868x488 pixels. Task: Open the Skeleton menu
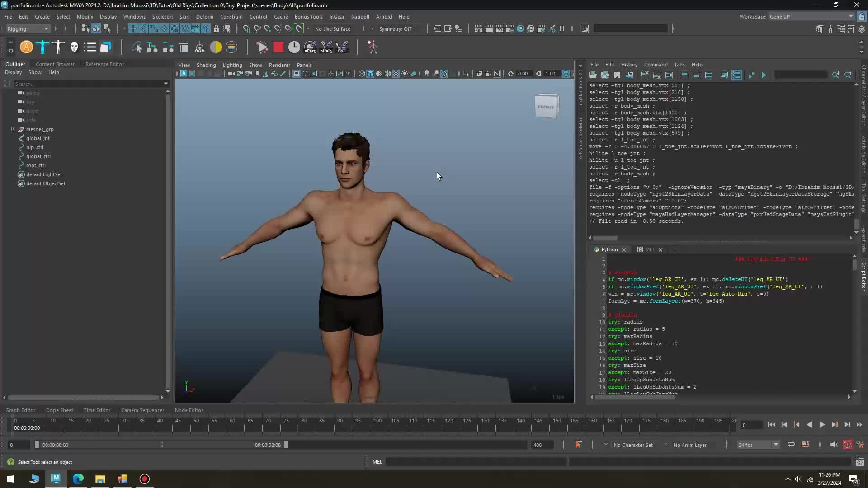(162, 17)
